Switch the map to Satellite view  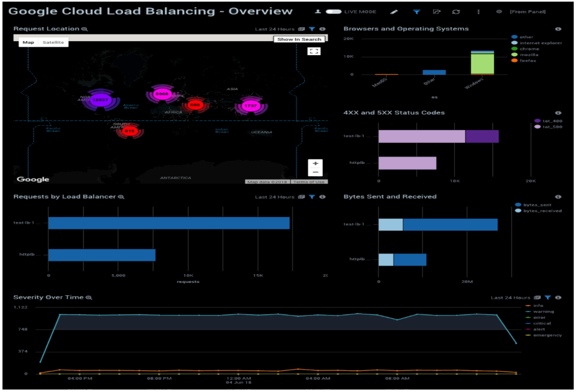54,42
